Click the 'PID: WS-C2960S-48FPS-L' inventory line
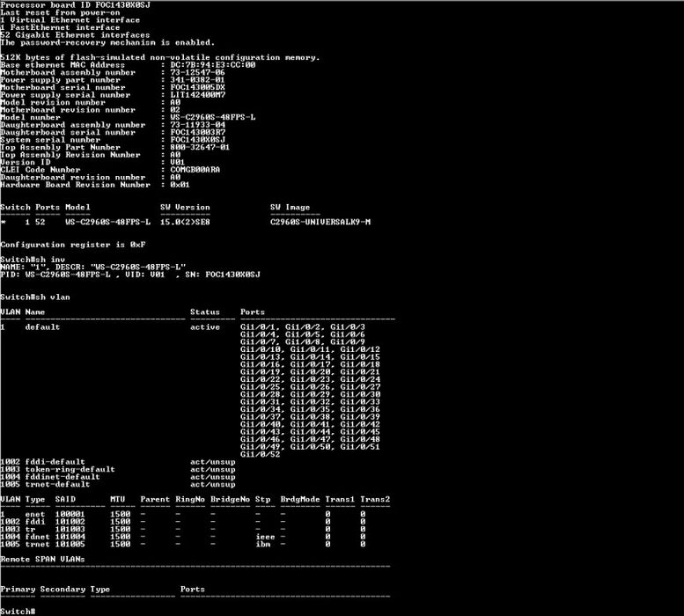 click(x=130, y=275)
